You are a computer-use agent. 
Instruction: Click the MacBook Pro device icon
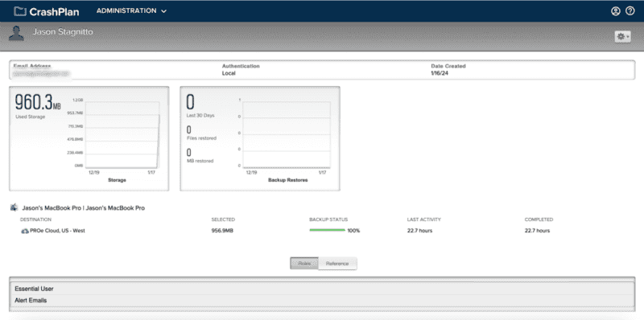[14, 207]
